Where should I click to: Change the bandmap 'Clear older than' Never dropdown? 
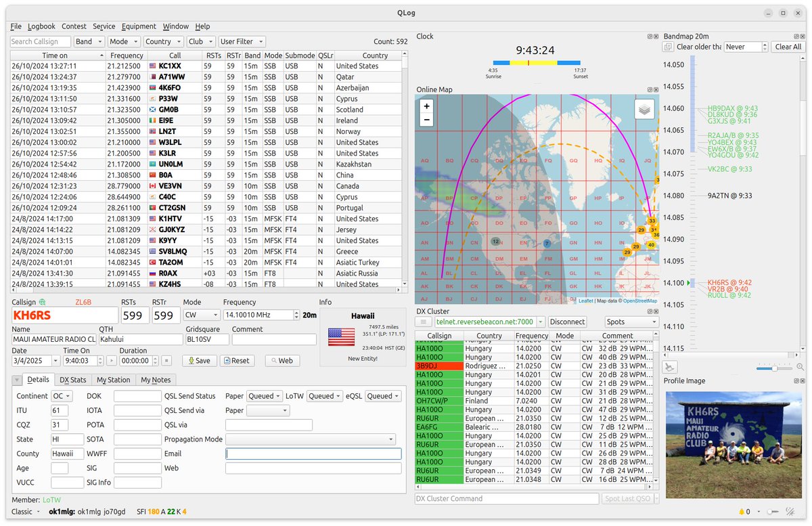[x=745, y=47]
